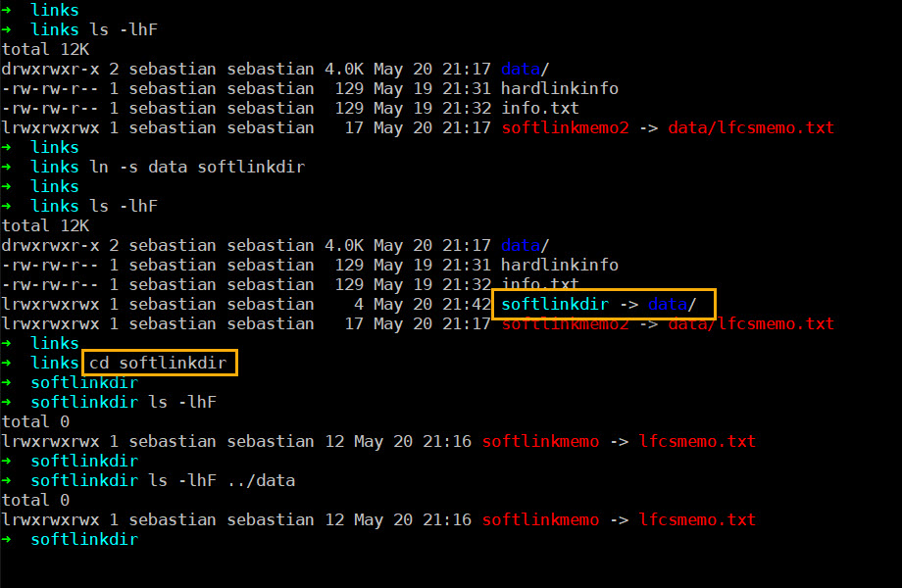The image size is (902, 588).
Task: Click the "softlinkmemo" symlink inside softlinkdir
Action: coord(540,441)
